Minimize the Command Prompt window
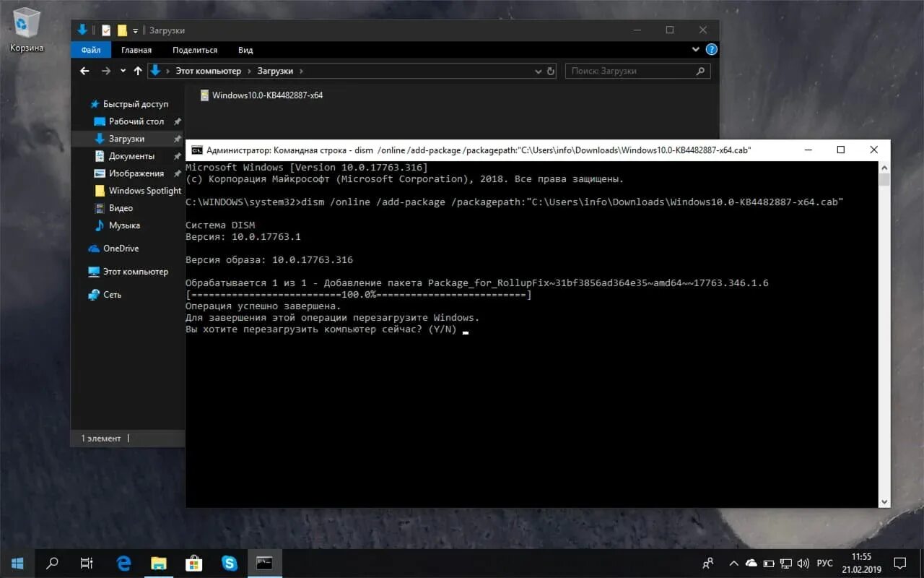924x578 pixels. [808, 150]
